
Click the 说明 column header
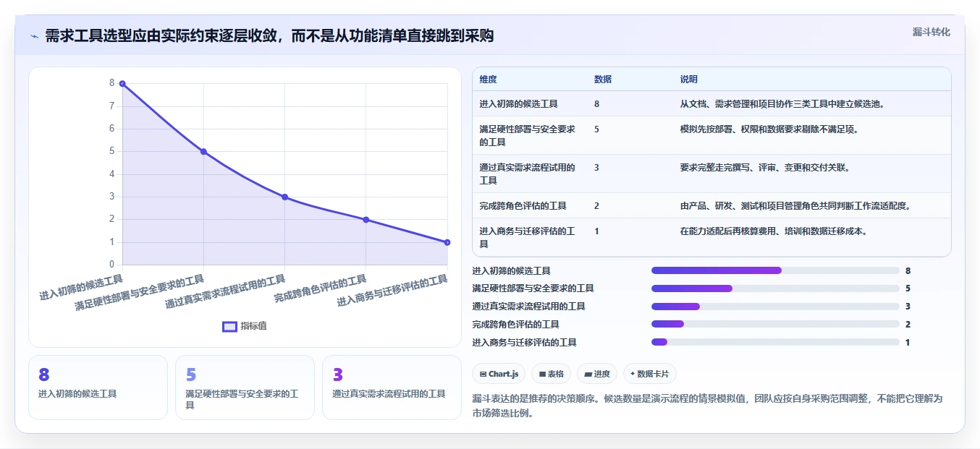(688, 80)
